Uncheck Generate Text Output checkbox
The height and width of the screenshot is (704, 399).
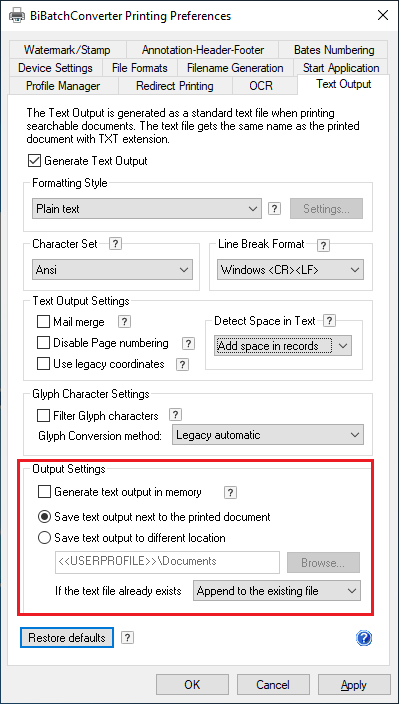(35, 160)
